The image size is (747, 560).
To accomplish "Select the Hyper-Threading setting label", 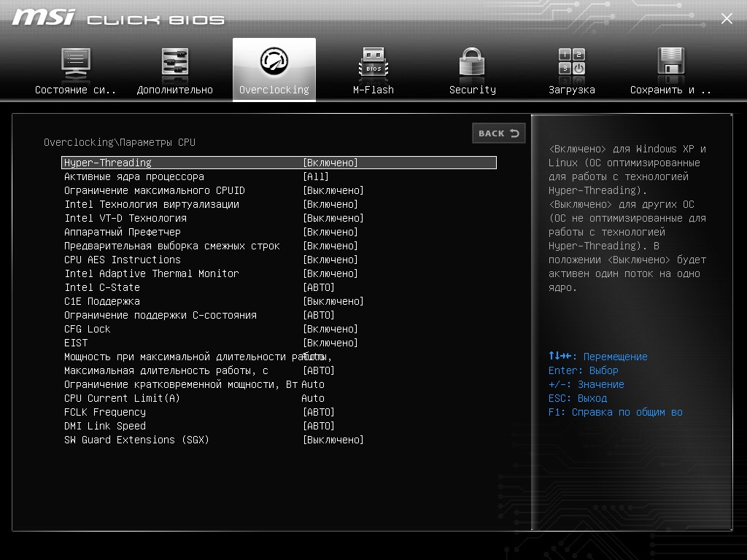I will click(108, 163).
